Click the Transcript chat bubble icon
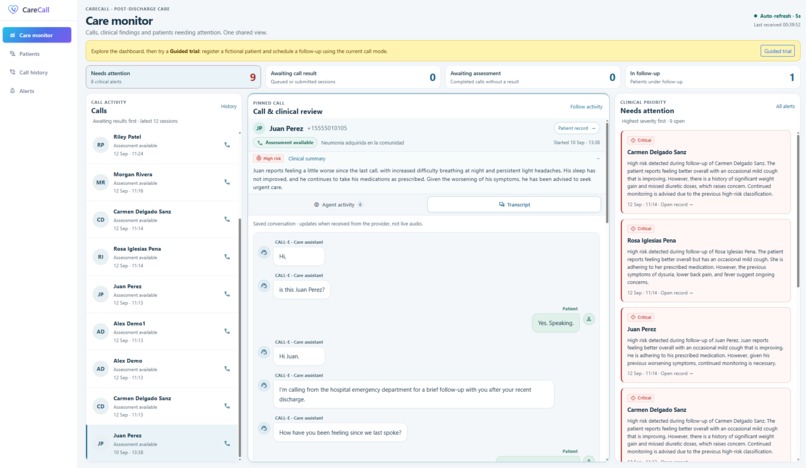806x468 pixels. 502,205
